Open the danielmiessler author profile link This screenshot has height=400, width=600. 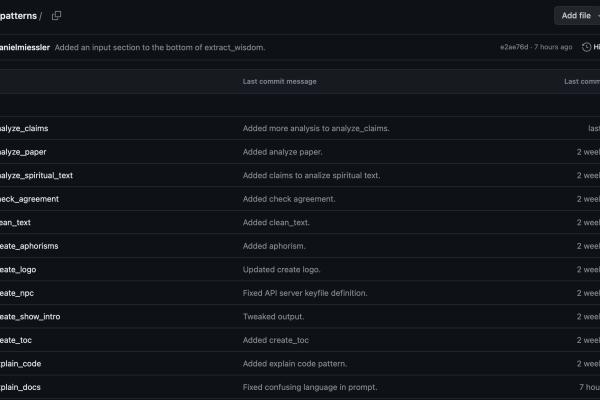click(x=25, y=47)
